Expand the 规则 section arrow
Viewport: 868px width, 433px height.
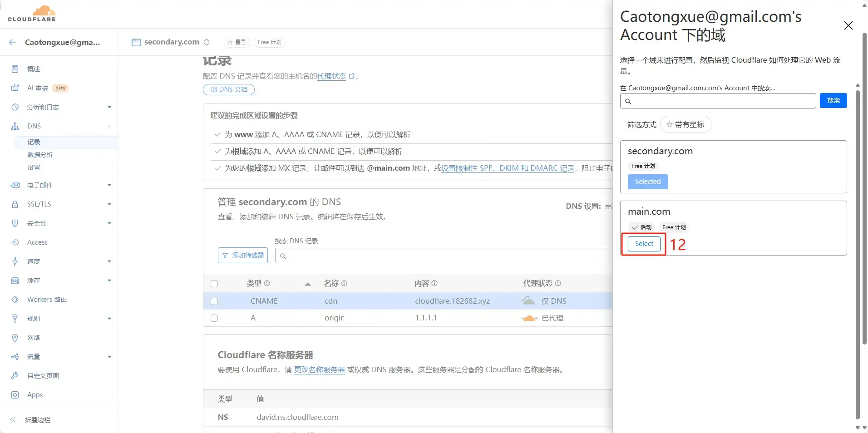[x=109, y=319]
